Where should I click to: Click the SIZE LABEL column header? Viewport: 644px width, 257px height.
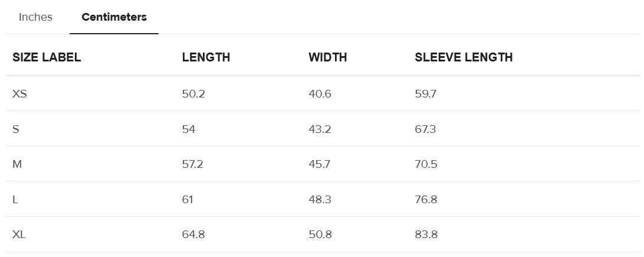point(47,57)
